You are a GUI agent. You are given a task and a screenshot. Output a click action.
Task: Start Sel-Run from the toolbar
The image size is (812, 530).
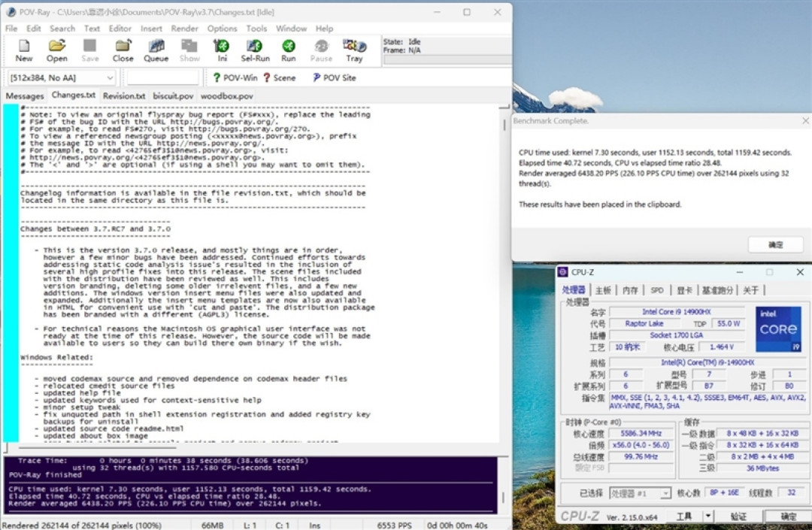click(x=255, y=50)
